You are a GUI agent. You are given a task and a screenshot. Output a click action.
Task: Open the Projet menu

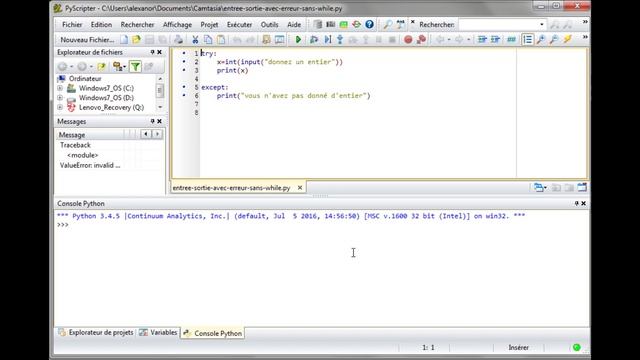(x=209, y=24)
